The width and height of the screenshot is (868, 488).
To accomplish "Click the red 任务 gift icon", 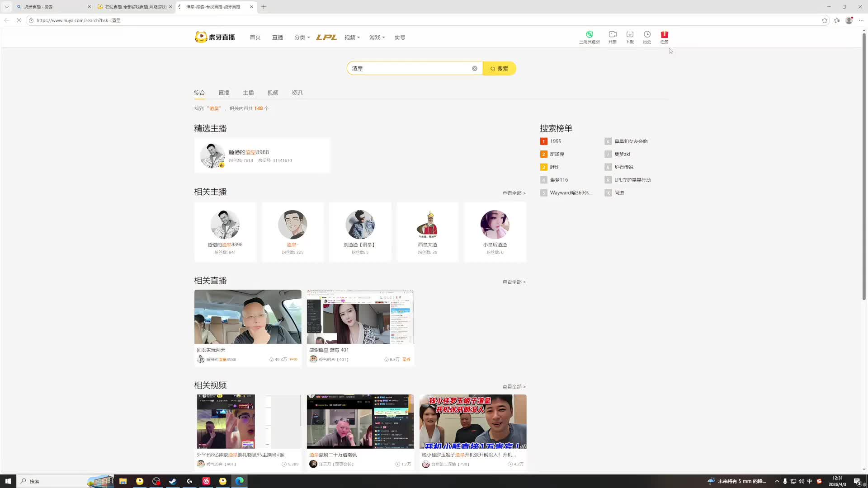I will 664,35.
